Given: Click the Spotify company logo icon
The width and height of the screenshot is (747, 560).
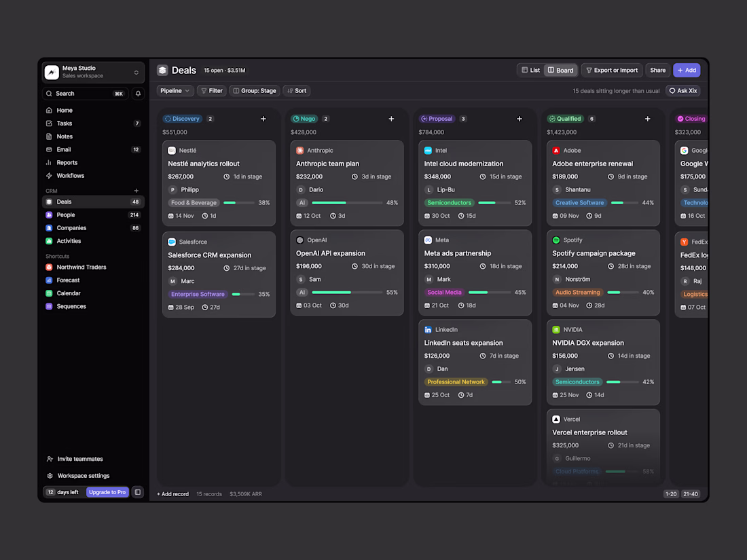Looking at the screenshot, I should click(556, 240).
